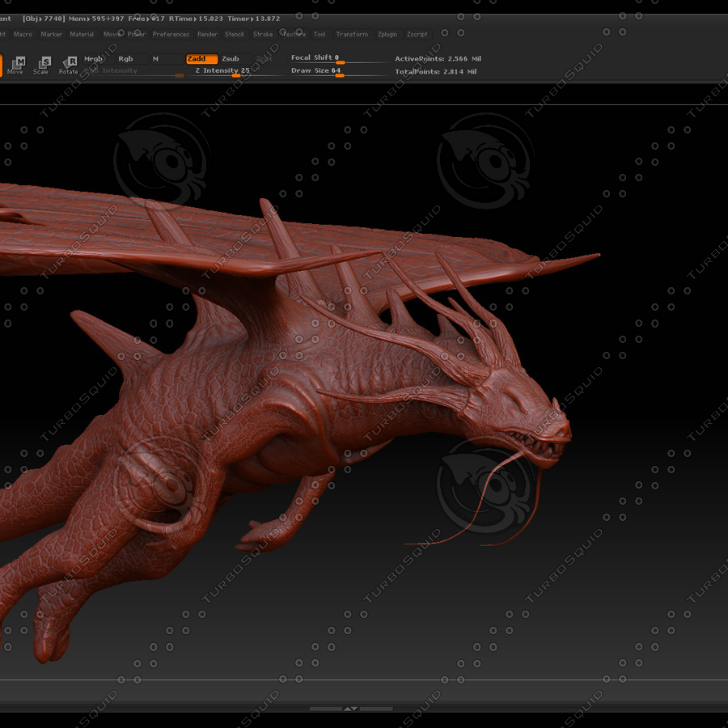
Task: Open the Render menu
Action: pos(208,34)
